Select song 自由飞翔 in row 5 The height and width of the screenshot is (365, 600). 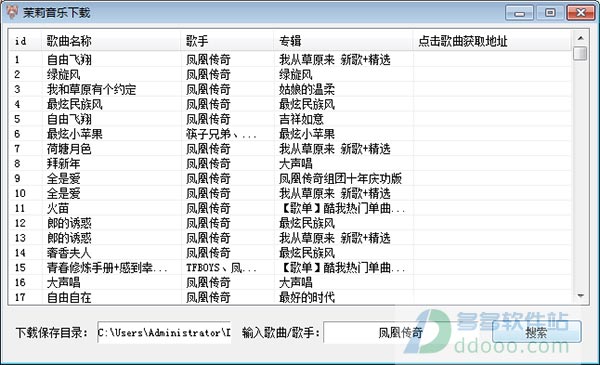coord(69,119)
